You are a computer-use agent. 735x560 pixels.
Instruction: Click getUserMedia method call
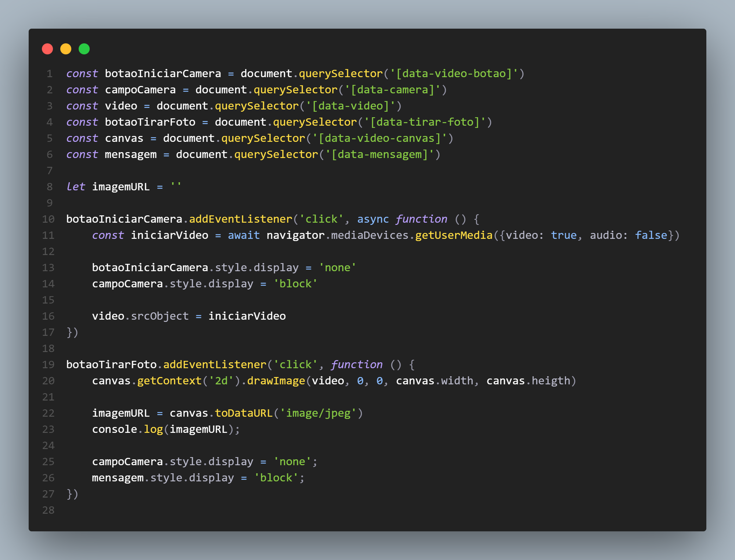[x=454, y=235]
